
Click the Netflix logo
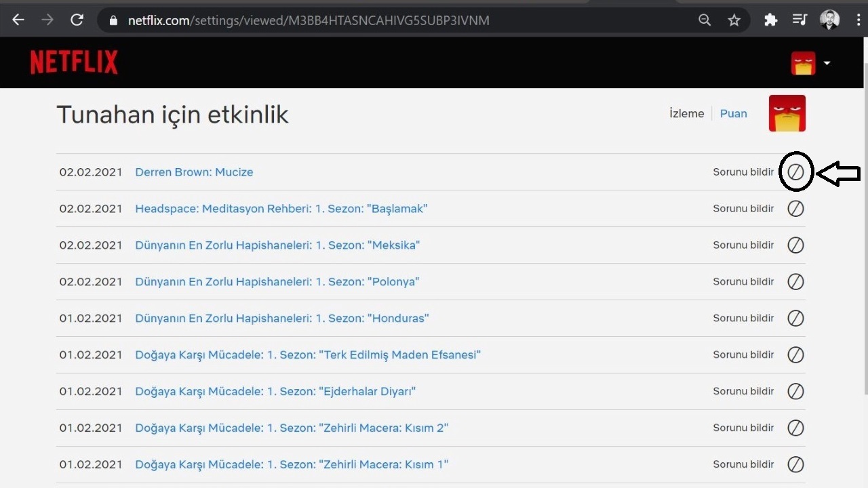74,62
